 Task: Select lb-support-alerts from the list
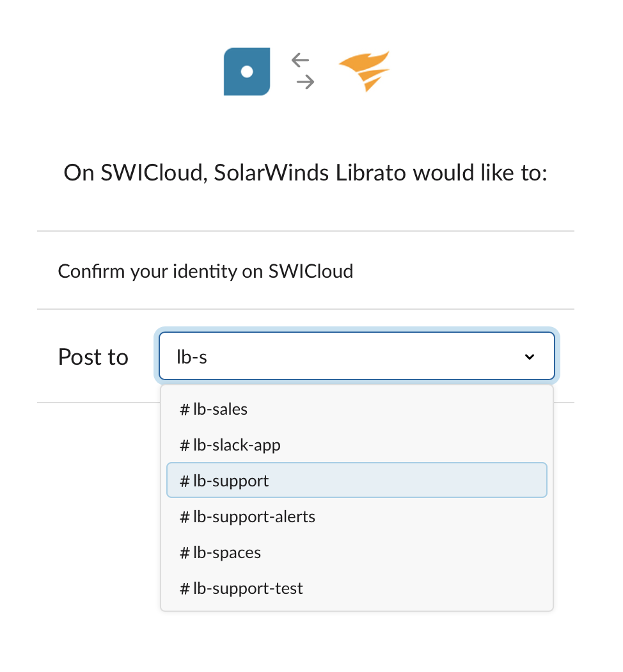254,516
